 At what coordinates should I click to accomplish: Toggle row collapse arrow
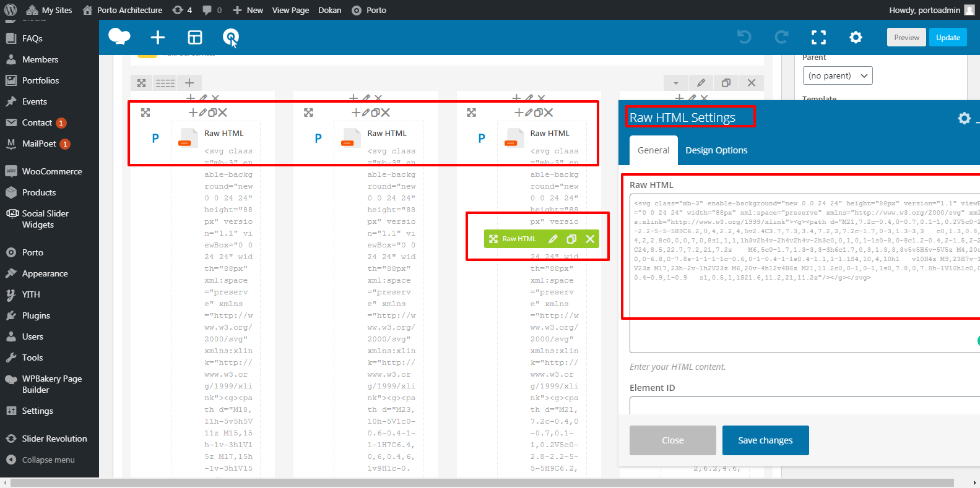pos(676,83)
